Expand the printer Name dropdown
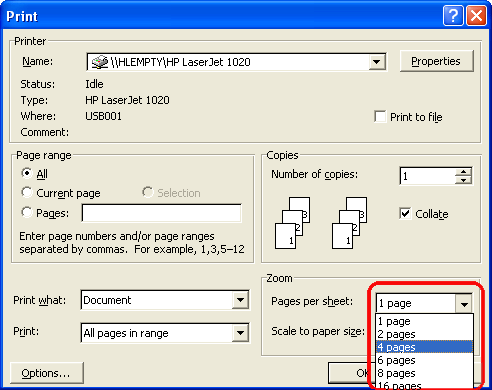492x390 pixels. click(x=377, y=62)
